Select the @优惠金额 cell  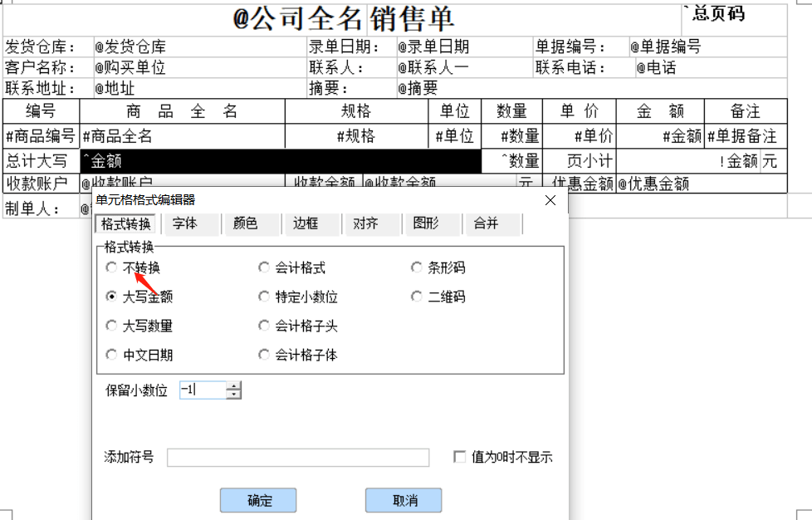[702, 184]
